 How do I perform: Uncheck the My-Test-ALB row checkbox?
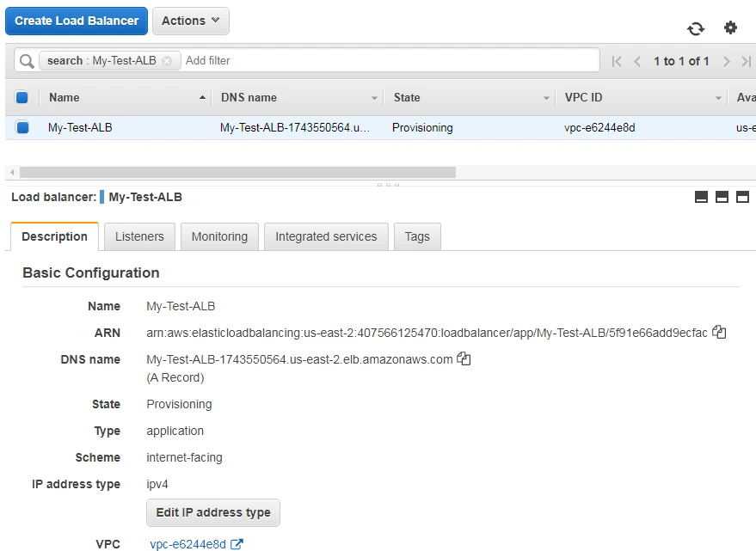click(x=22, y=127)
